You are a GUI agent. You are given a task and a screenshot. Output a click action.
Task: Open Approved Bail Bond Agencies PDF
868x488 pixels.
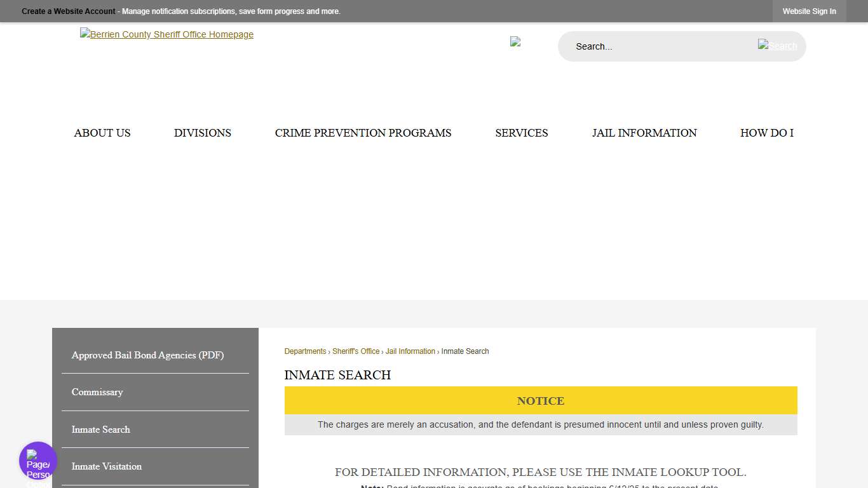[147, 355]
